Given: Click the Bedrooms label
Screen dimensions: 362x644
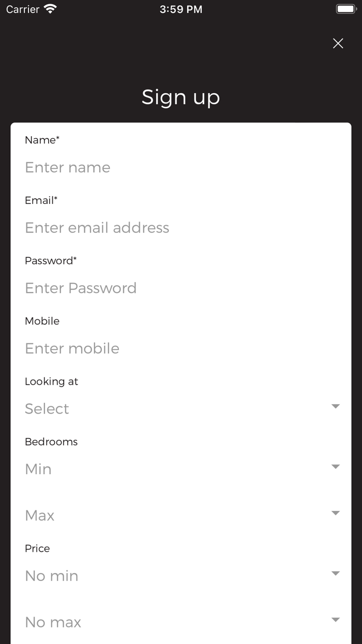Looking at the screenshot, I should pyautogui.click(x=51, y=442).
